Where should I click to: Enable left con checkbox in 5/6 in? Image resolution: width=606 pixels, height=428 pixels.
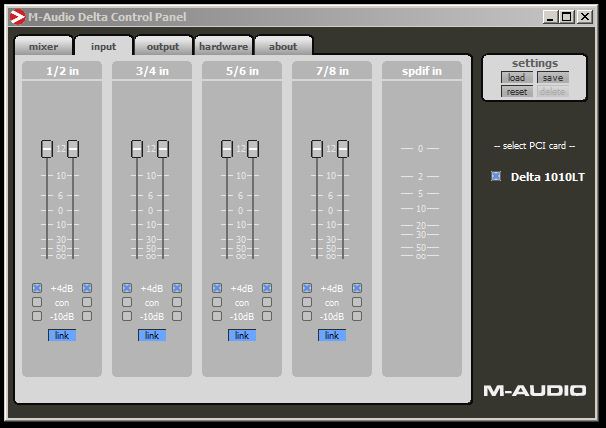217,302
